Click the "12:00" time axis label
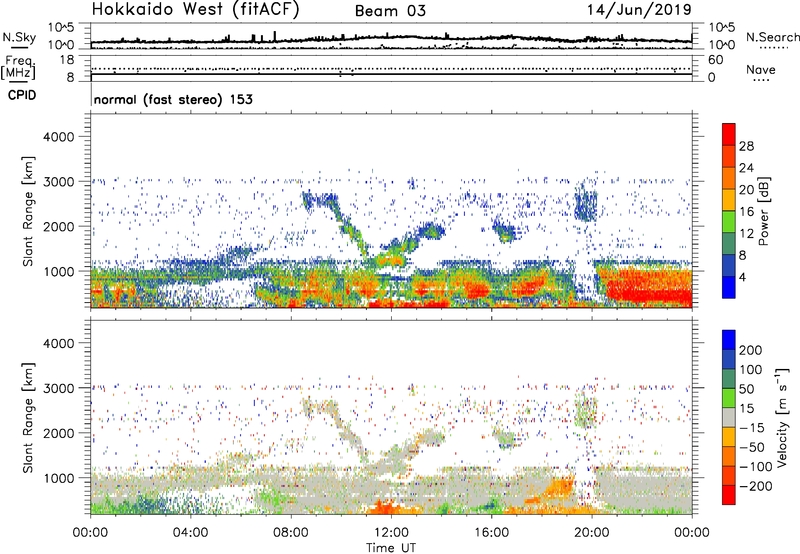 tap(391, 533)
